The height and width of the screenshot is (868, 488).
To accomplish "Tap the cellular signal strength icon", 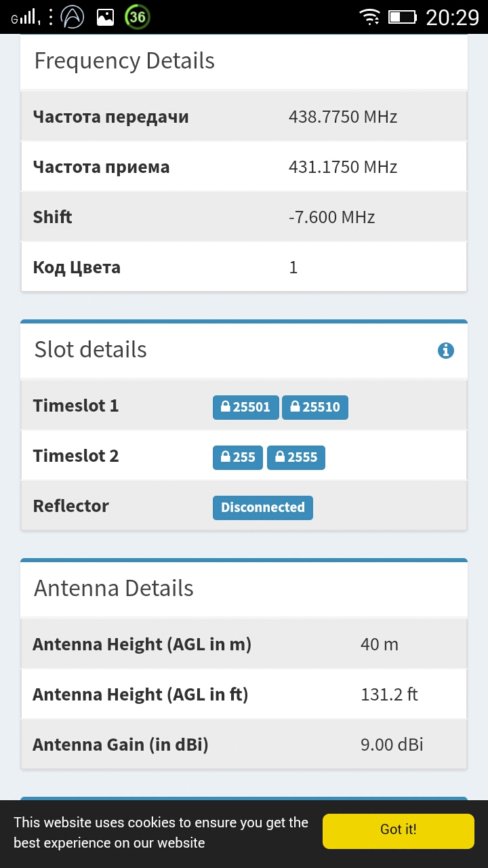I will pyautogui.click(x=25, y=17).
